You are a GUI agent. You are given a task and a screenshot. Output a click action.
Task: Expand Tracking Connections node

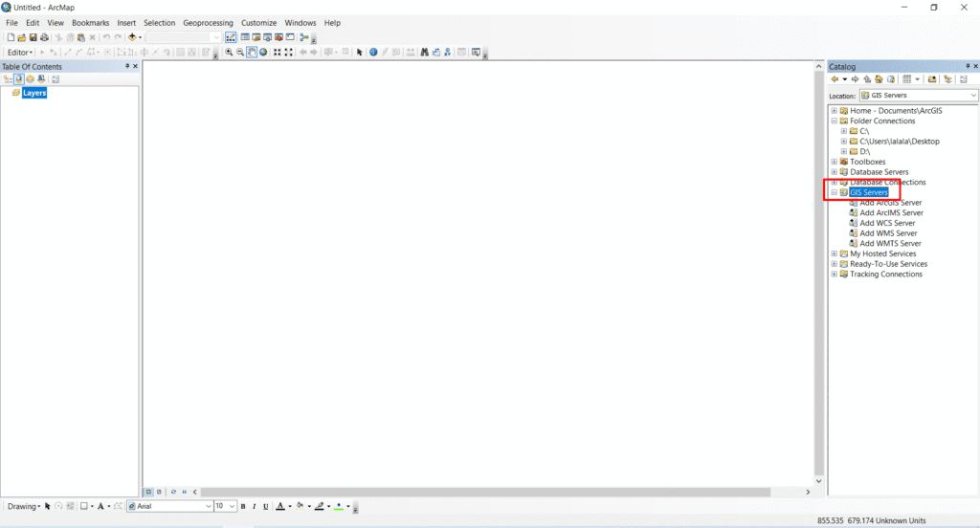(834, 275)
